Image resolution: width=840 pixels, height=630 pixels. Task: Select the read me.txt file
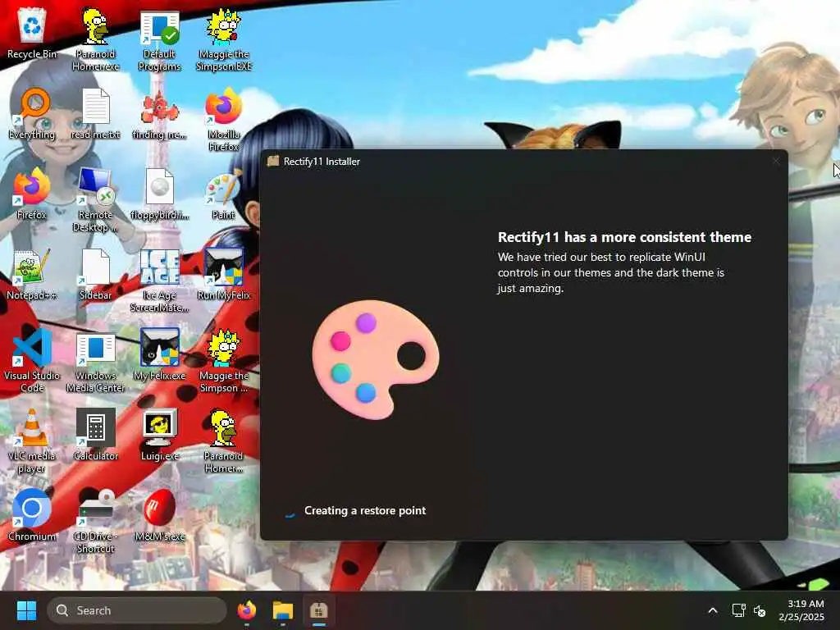(x=95, y=114)
